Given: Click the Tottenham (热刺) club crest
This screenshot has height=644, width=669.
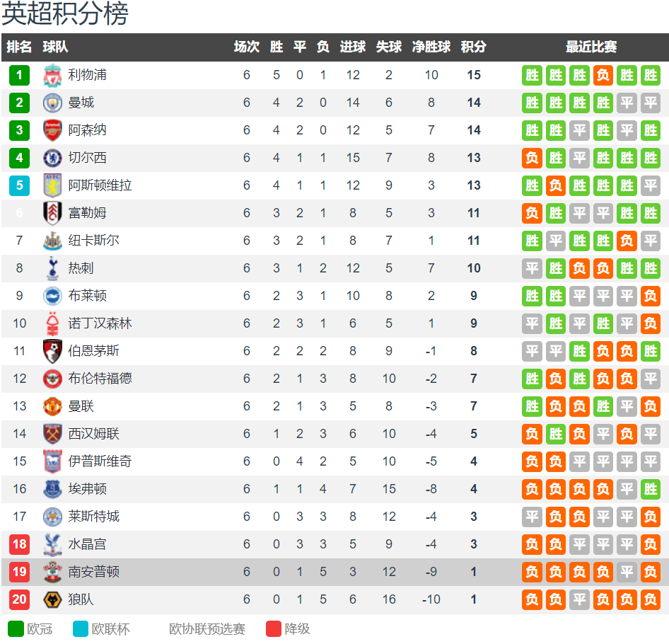Looking at the screenshot, I should coord(52,268).
